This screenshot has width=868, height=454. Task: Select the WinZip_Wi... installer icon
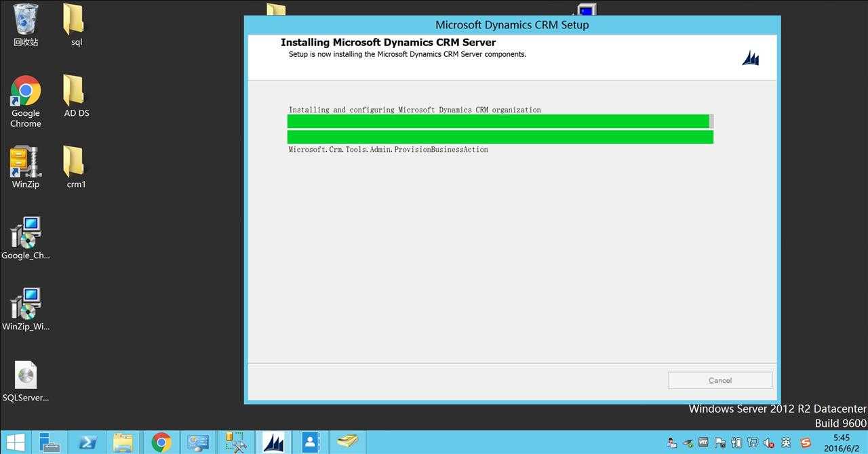click(26, 310)
